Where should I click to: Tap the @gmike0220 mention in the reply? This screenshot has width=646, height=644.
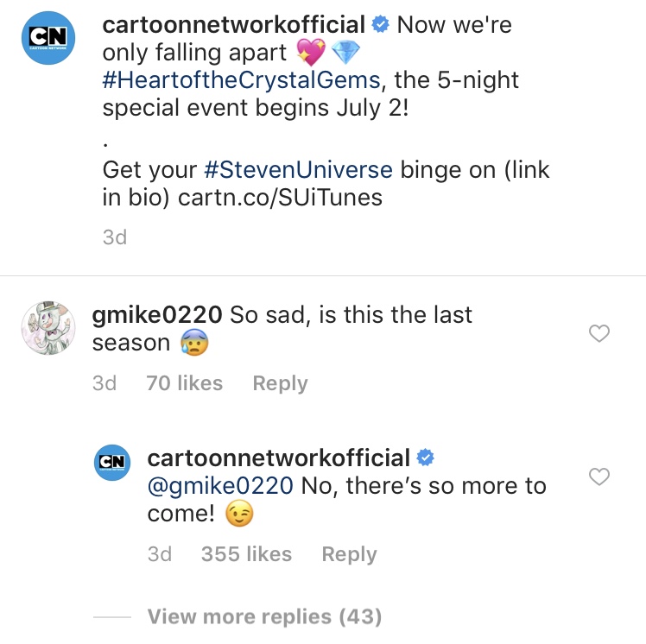(x=220, y=486)
